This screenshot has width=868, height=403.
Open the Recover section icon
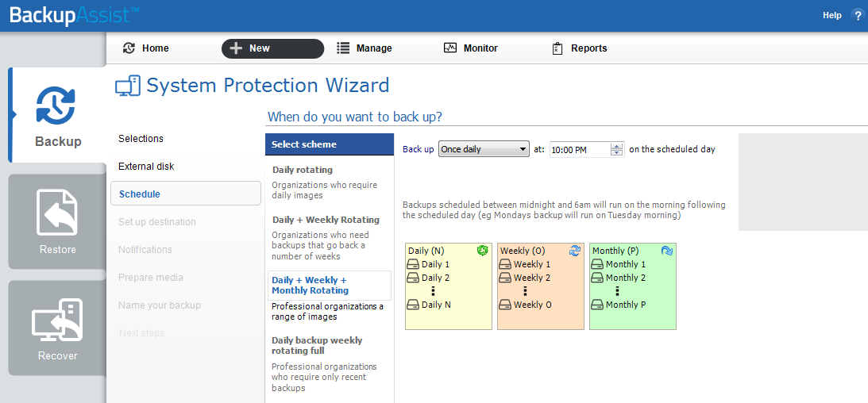tap(57, 320)
